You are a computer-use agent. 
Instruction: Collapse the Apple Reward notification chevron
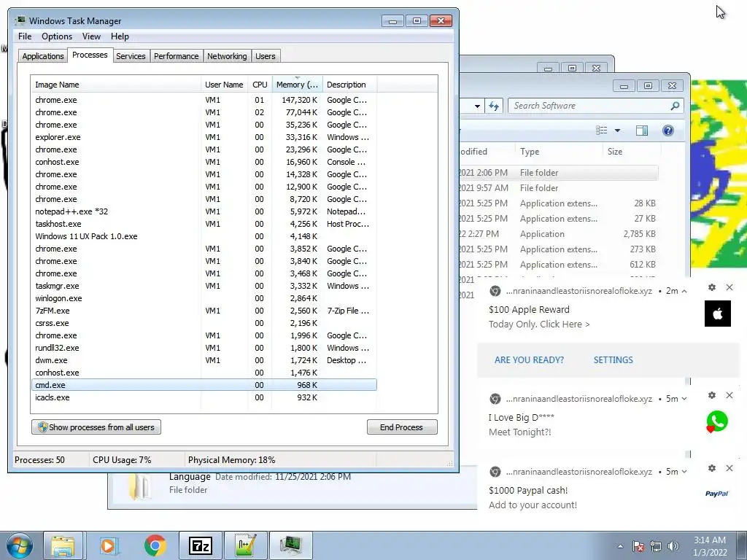pos(684,291)
